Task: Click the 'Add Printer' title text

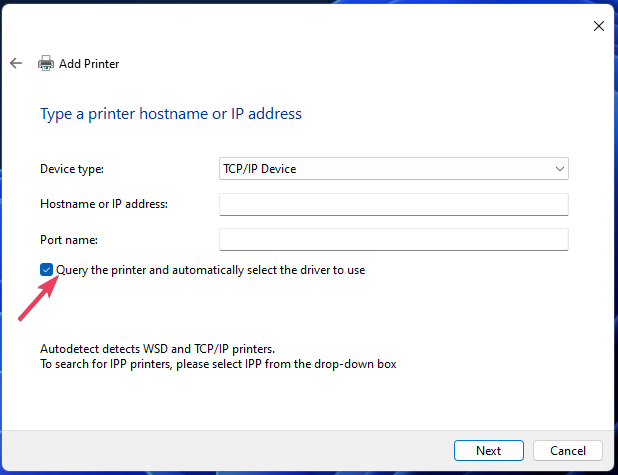Action: (x=89, y=63)
